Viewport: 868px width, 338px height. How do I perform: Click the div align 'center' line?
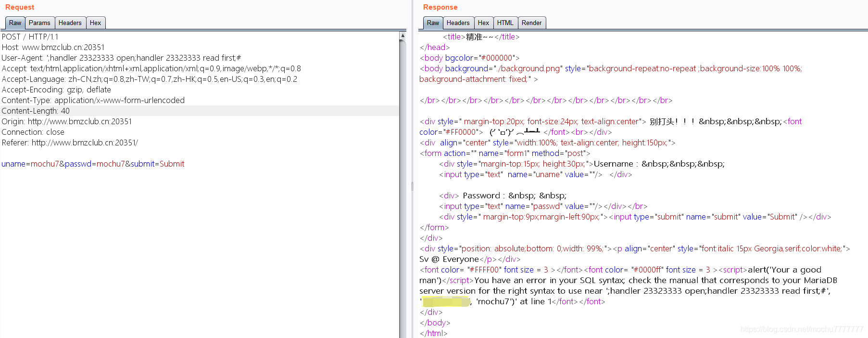click(548, 143)
